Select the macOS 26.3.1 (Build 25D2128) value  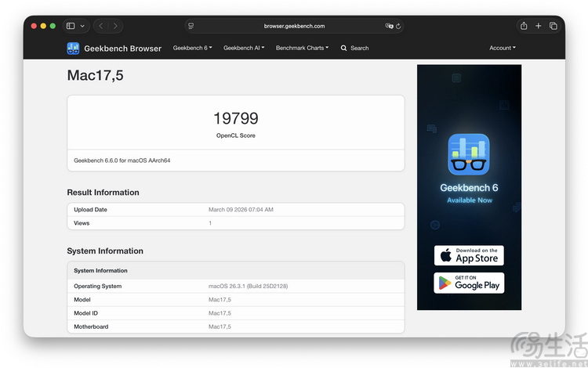(x=249, y=286)
